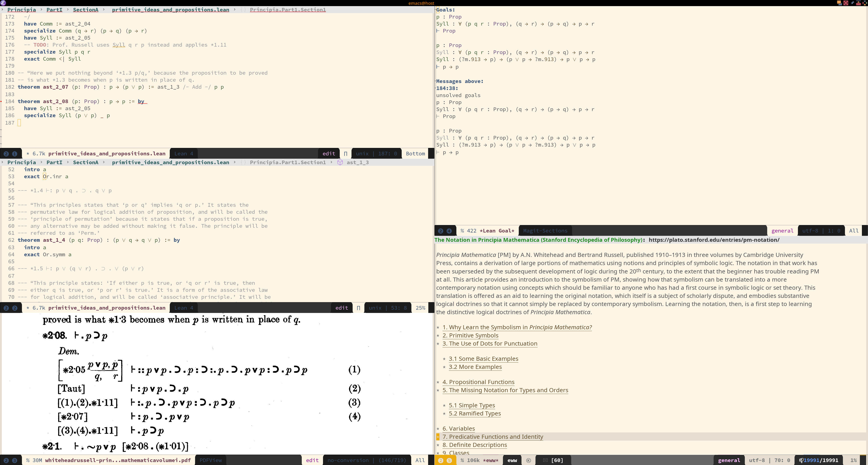Toggle general state in Lean Goal mode line
The width and height of the screenshot is (868, 465).
(x=782, y=231)
